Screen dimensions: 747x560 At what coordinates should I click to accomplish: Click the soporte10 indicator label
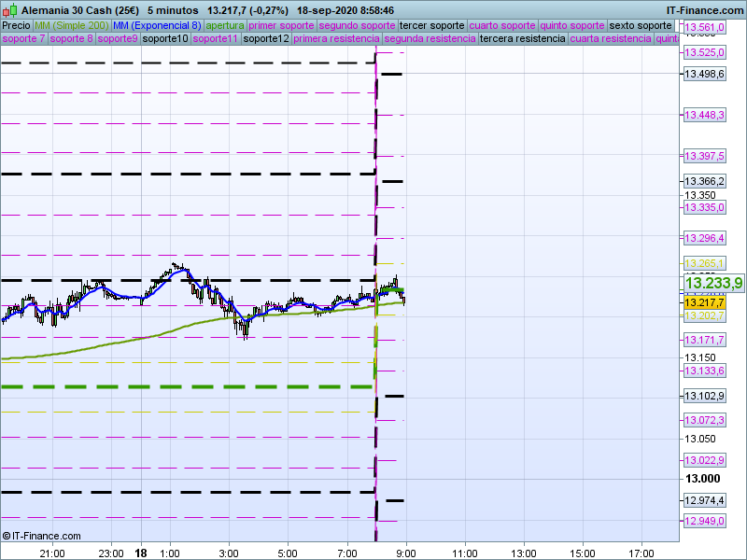(165, 39)
